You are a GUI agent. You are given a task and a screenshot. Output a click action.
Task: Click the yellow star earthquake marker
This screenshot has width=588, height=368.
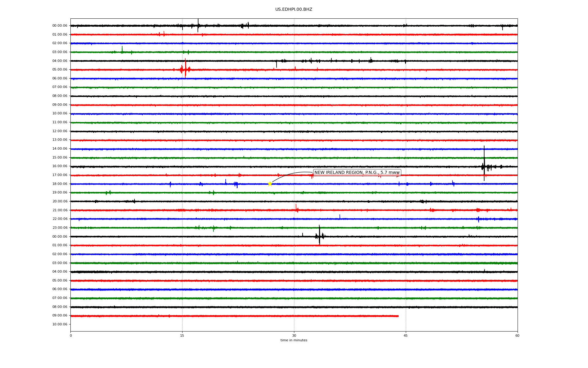(270, 184)
